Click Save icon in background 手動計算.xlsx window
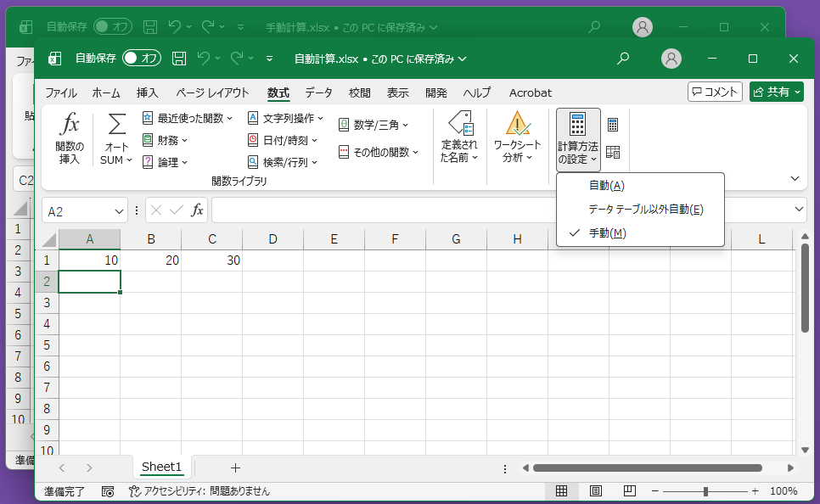820x504 pixels. click(x=150, y=26)
